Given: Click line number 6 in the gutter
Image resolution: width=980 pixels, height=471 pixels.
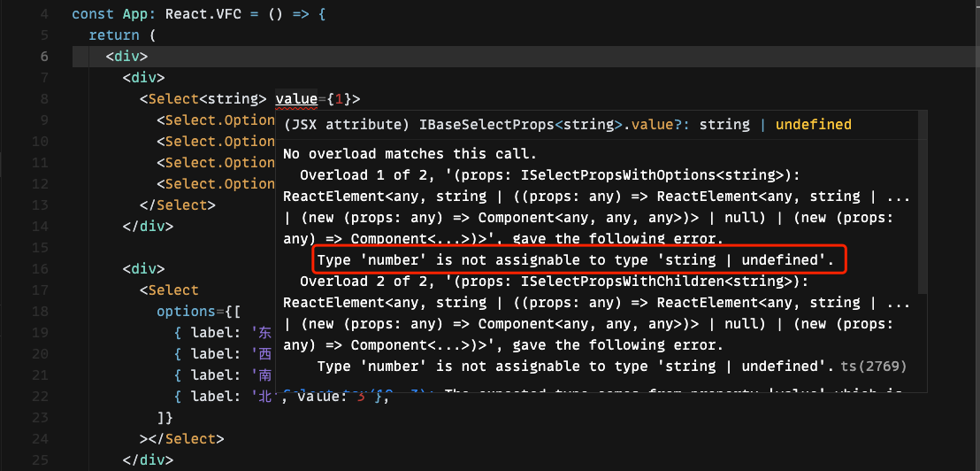Looking at the screenshot, I should 43,57.
